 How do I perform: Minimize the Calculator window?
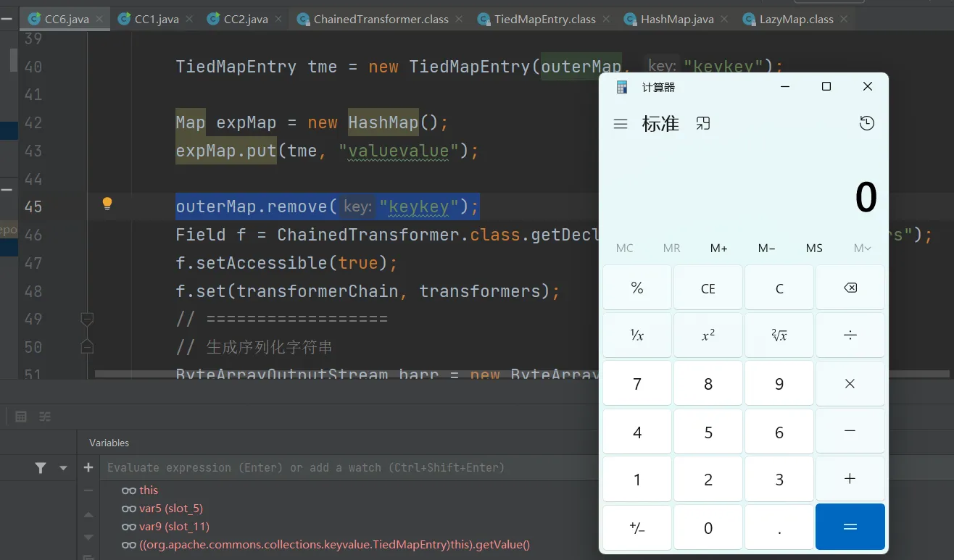pos(785,87)
